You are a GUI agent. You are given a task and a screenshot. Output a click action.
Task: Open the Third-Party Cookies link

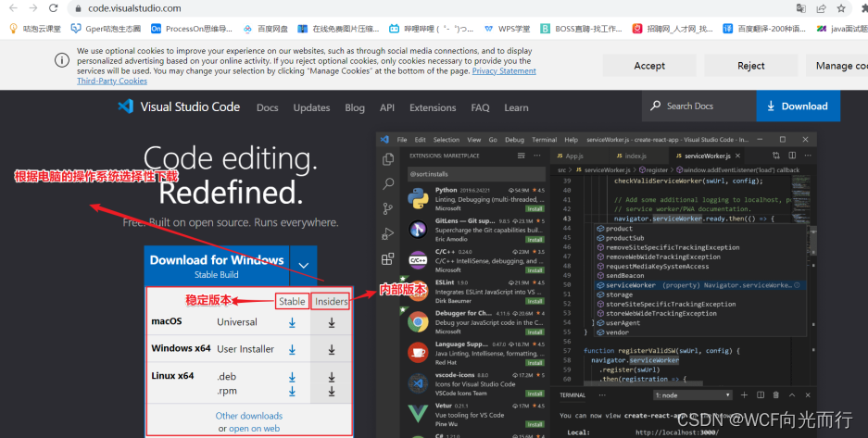point(112,81)
